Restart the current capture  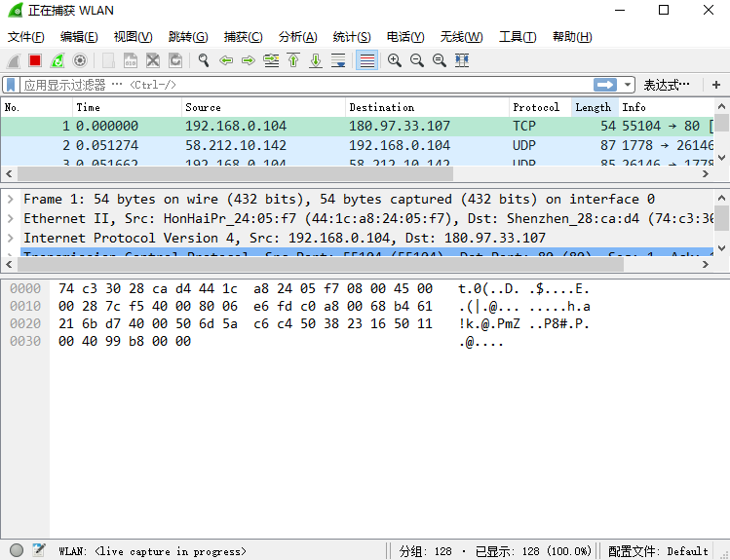pyautogui.click(x=58, y=60)
